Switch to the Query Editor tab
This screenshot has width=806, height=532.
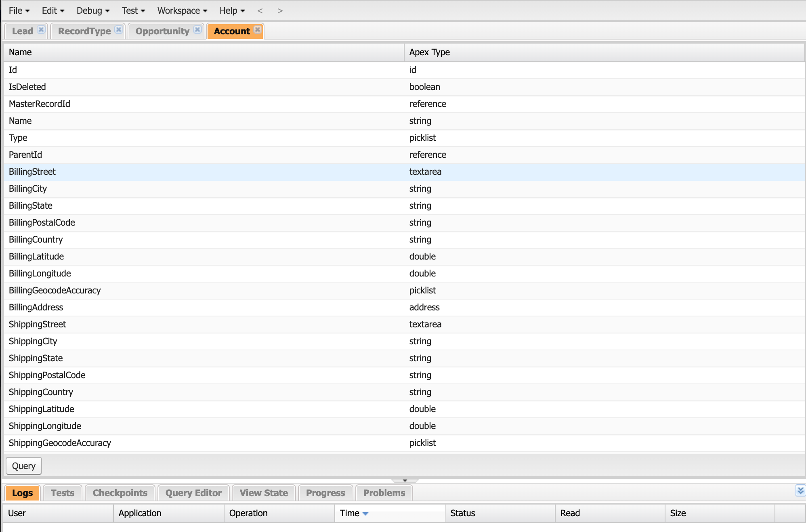[x=193, y=492]
